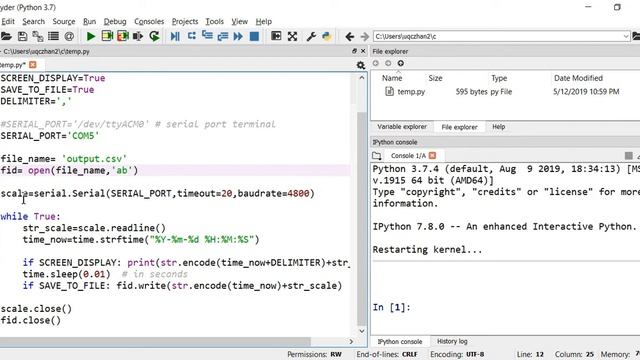Open the Consoles menu
Screen dimensions: 640x360
[149, 22]
